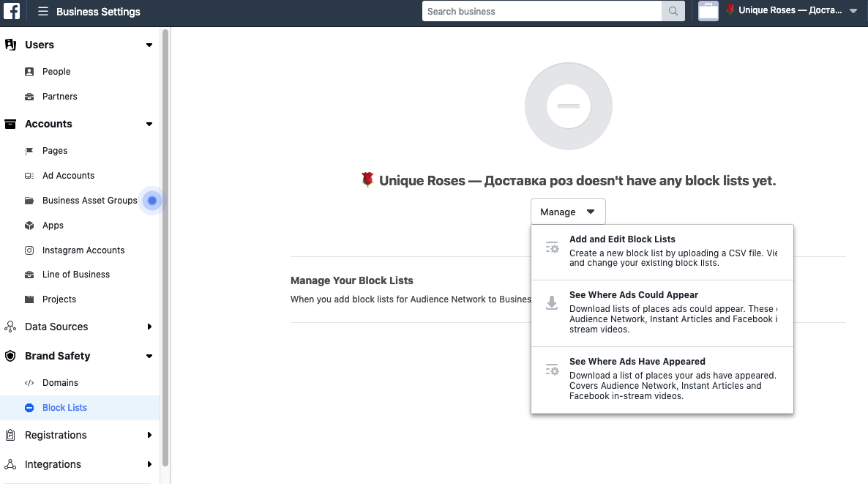The width and height of the screenshot is (868, 484).
Task: Click the Users section icon
Action: click(x=10, y=45)
